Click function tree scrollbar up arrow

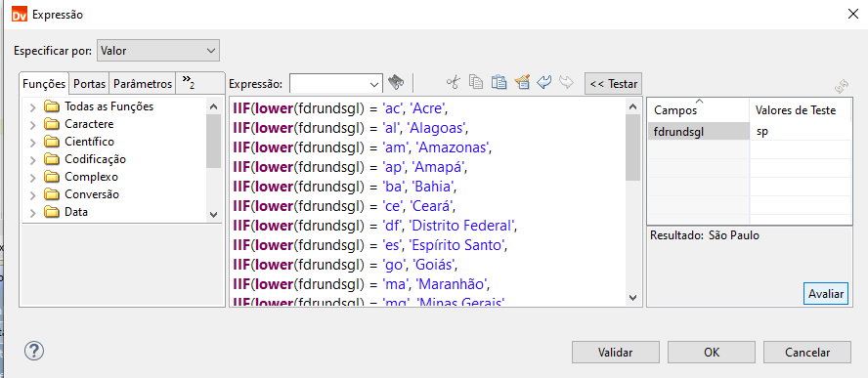(x=214, y=105)
